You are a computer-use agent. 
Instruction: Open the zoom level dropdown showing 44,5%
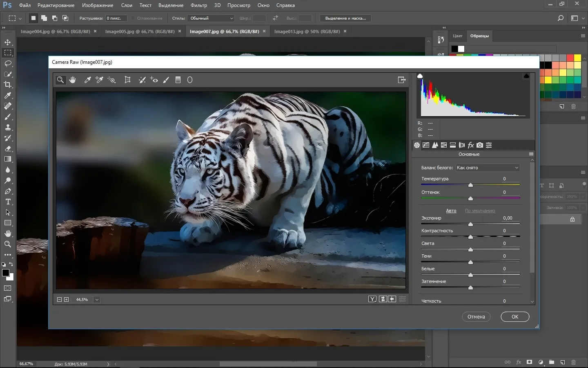97,300
